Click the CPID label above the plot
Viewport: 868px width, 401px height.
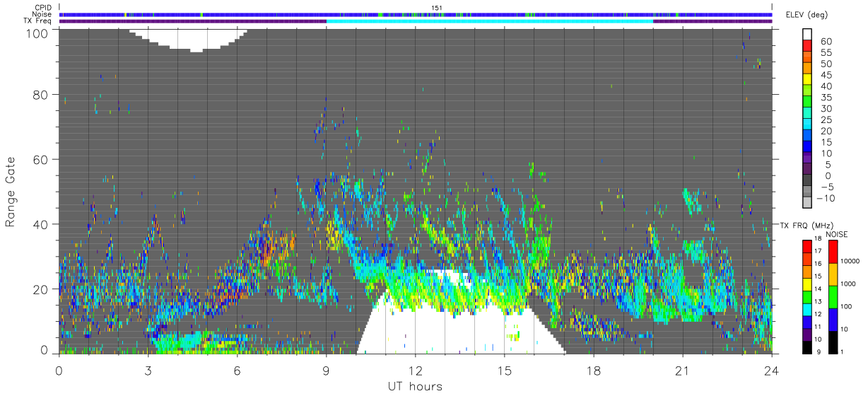click(x=43, y=7)
